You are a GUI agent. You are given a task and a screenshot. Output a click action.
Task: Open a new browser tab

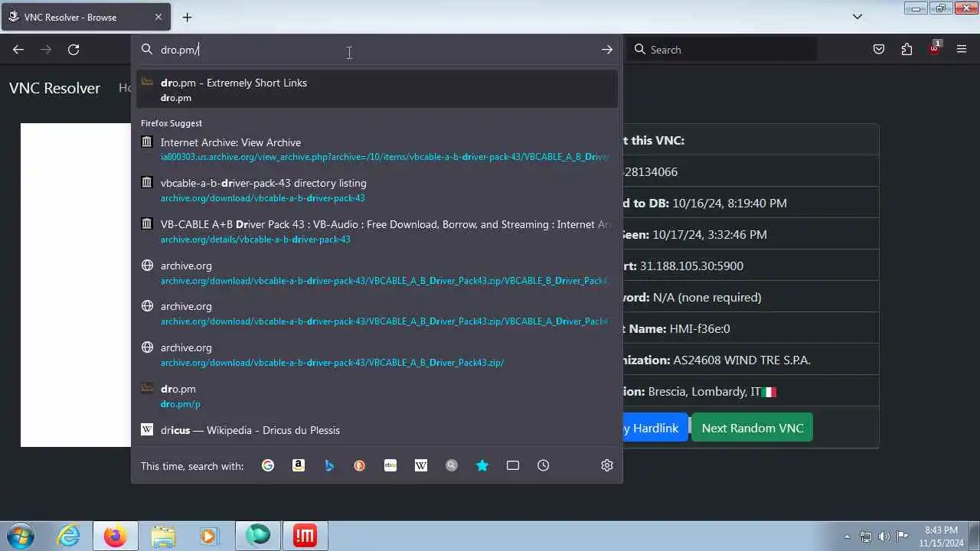(x=187, y=17)
